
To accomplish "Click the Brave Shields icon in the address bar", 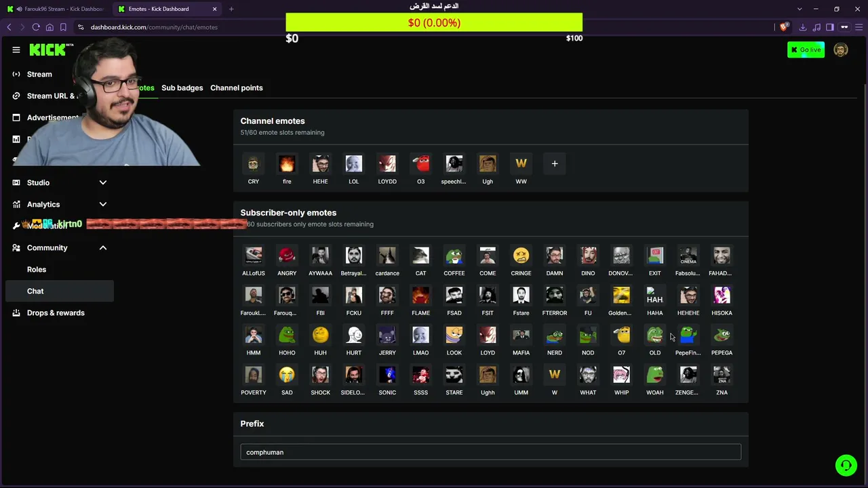I will coord(784,27).
